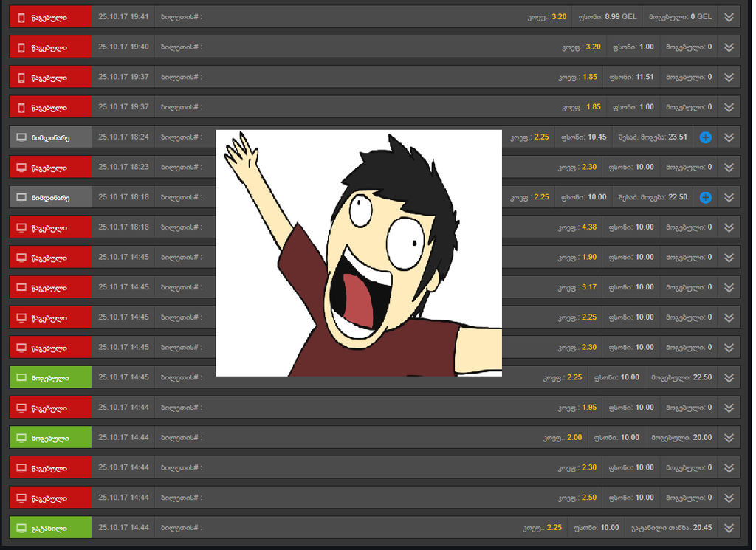Click monitor icon on the 1.95 odds bet
Viewport: 756px width, 550px height.
[x=21, y=408]
